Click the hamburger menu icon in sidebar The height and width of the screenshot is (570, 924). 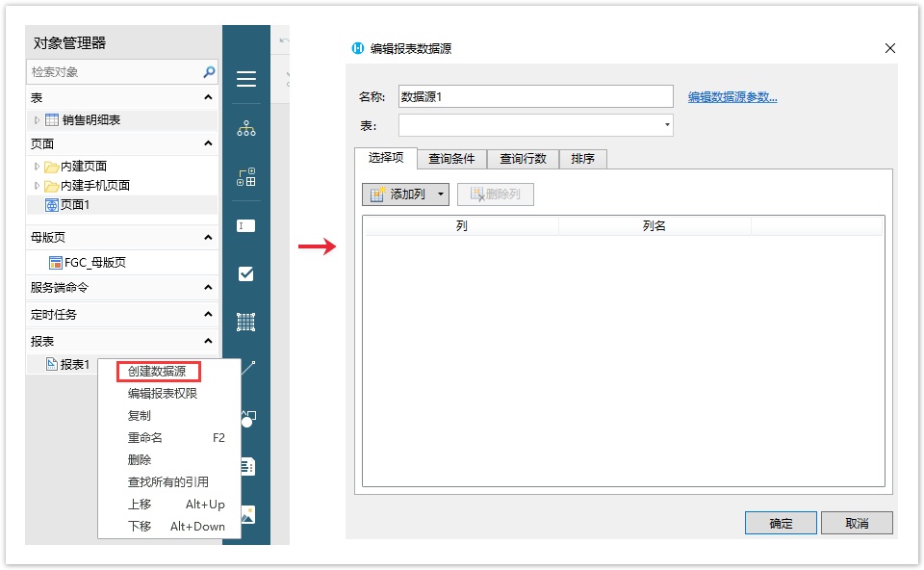[x=246, y=79]
